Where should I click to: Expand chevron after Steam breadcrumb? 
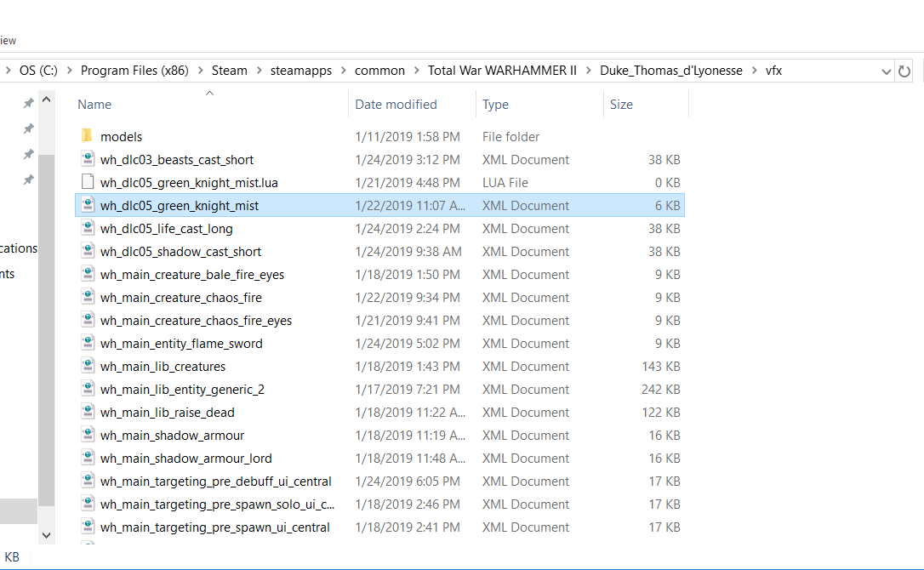click(x=259, y=70)
